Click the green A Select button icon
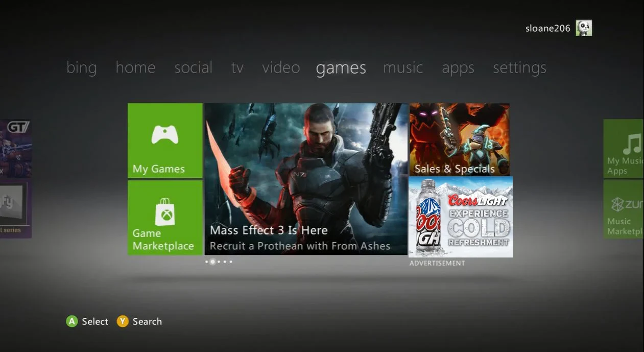This screenshot has height=352, width=644. tap(72, 321)
